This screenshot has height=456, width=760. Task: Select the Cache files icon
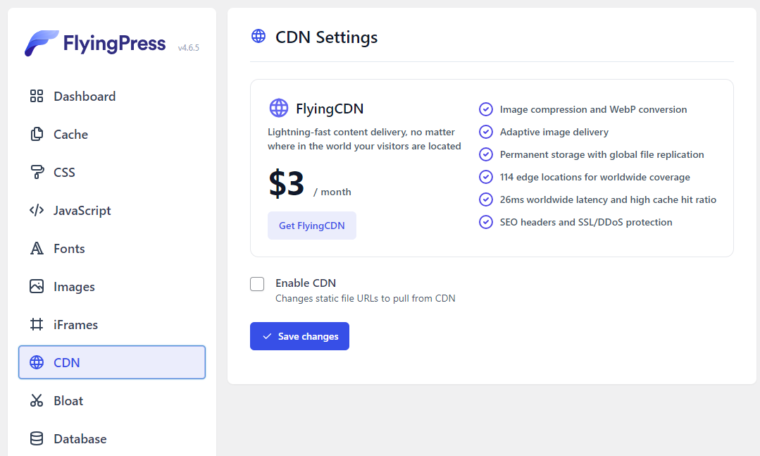coord(36,134)
